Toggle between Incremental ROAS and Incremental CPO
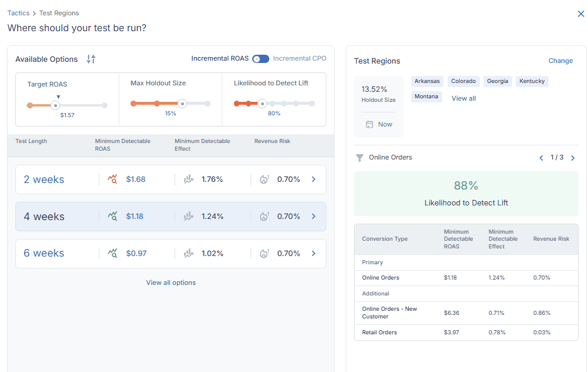Screen dimensions: 588x372 pos(260,58)
